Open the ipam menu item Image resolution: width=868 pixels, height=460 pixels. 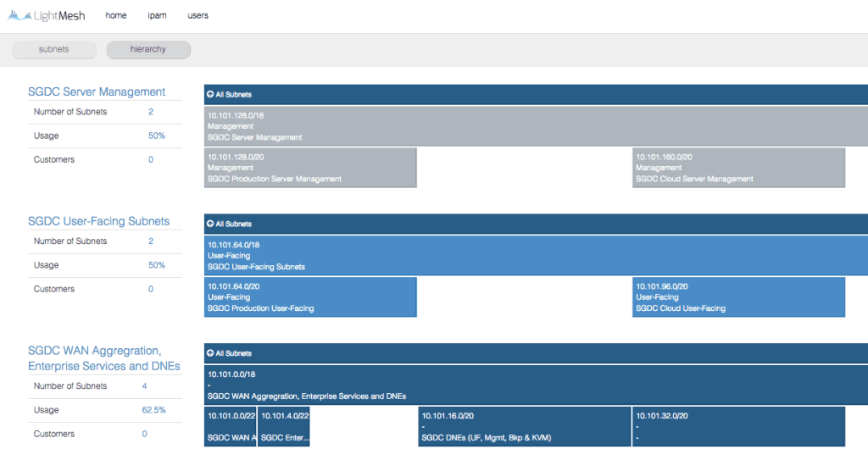(x=157, y=15)
